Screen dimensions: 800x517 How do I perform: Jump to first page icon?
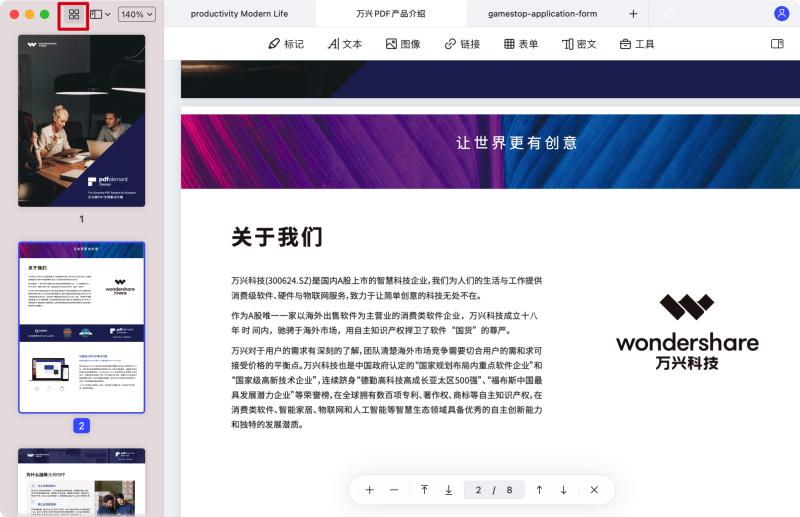[x=424, y=490]
